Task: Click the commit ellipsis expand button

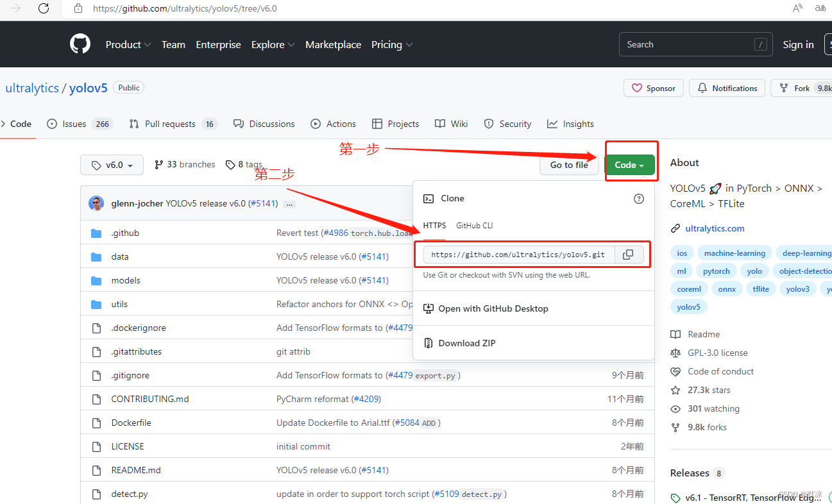Action: pyautogui.click(x=289, y=204)
